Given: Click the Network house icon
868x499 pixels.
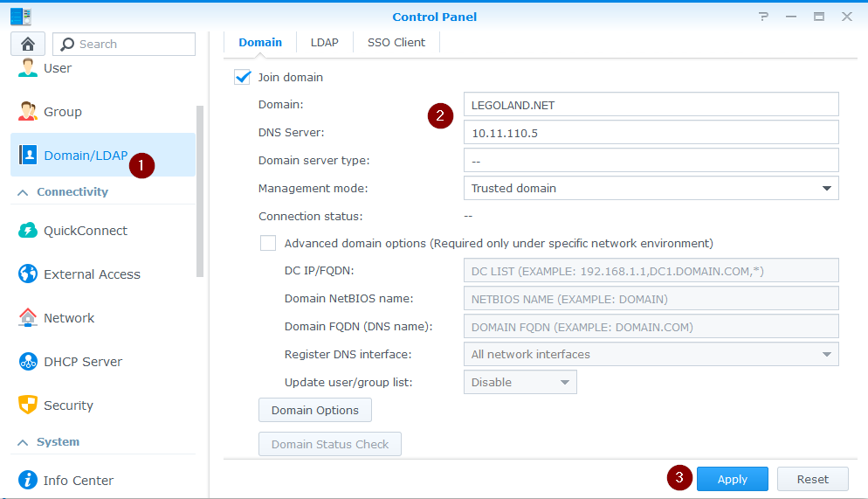Looking at the screenshot, I should [28, 318].
